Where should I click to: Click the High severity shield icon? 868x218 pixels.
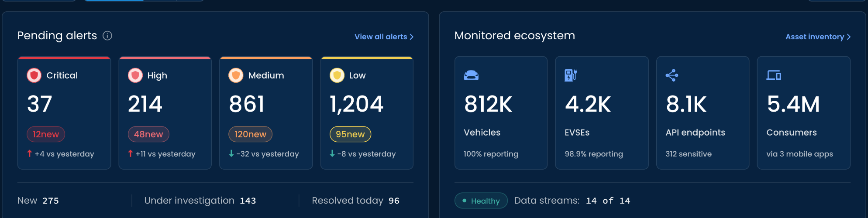click(x=135, y=75)
